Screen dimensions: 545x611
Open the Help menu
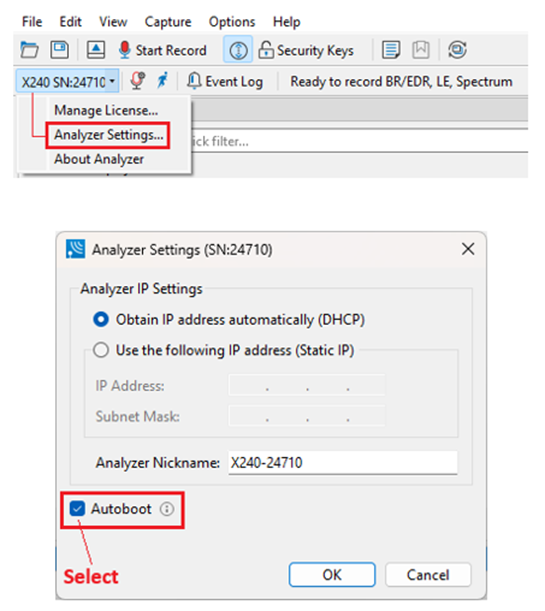(286, 22)
